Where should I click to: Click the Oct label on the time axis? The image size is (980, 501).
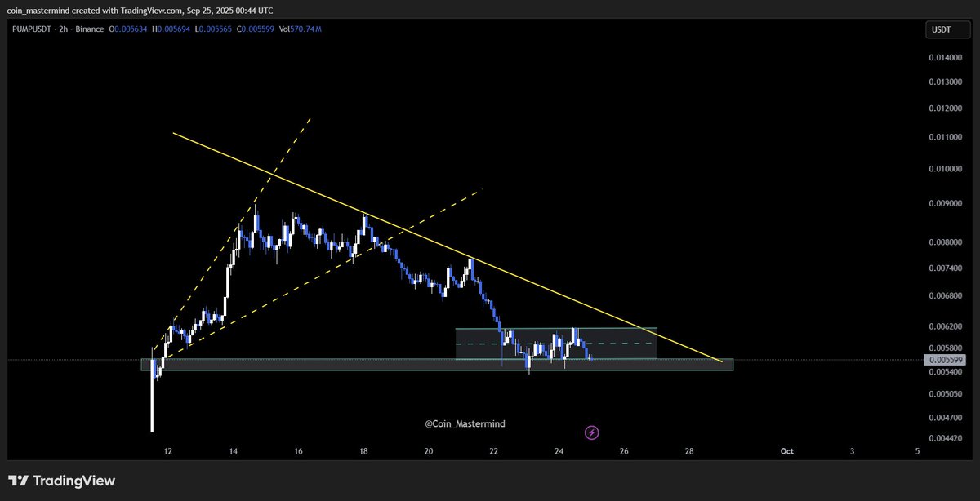click(x=786, y=450)
